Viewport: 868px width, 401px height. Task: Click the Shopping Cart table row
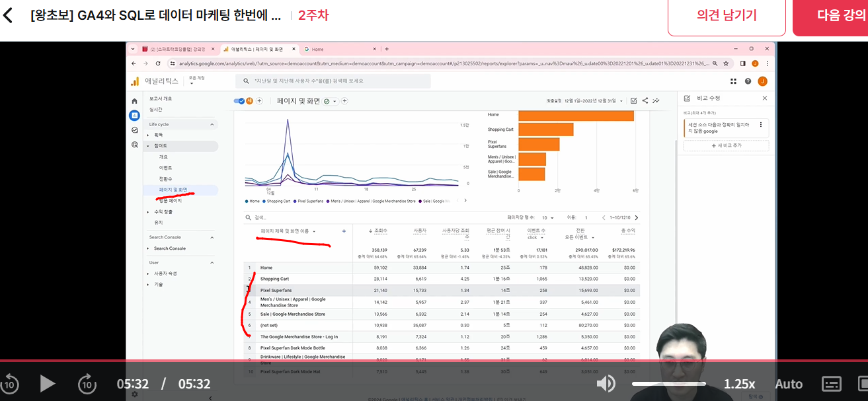(442, 279)
